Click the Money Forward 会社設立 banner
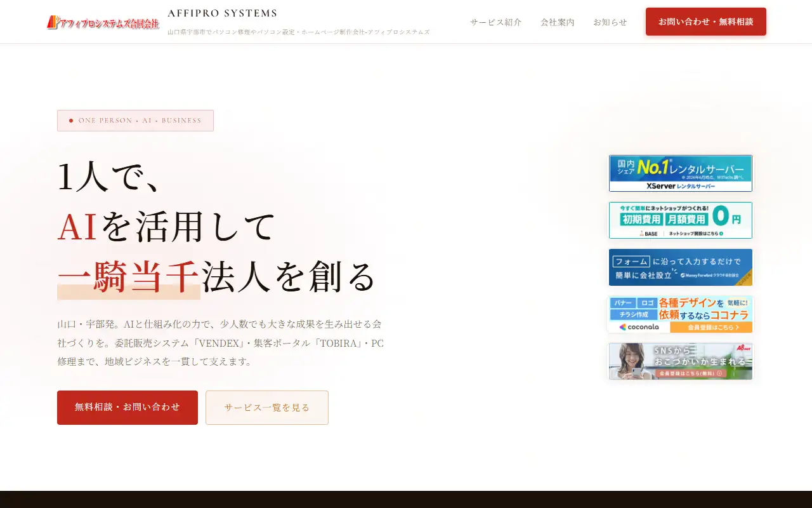812x508 pixels. click(681, 267)
